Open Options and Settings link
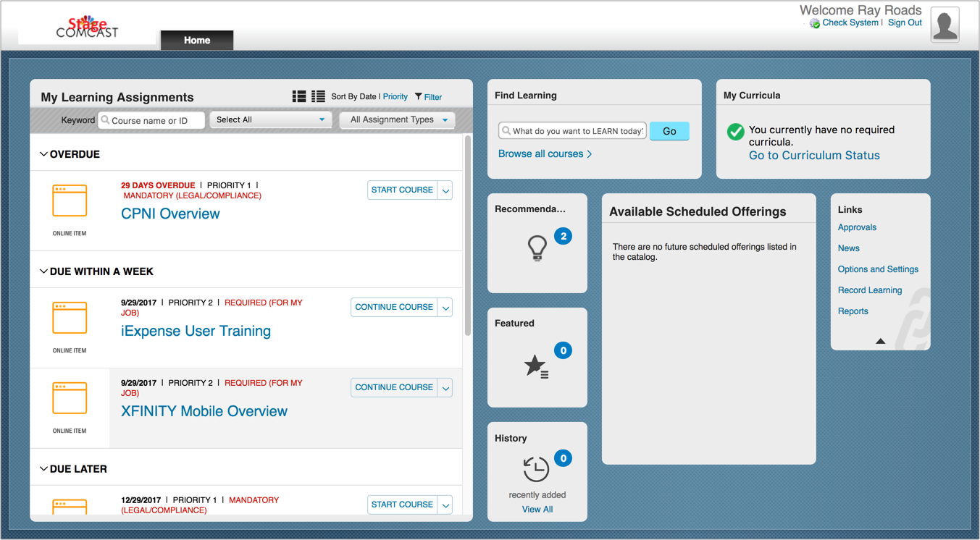Image resolution: width=980 pixels, height=540 pixels. [x=878, y=269]
